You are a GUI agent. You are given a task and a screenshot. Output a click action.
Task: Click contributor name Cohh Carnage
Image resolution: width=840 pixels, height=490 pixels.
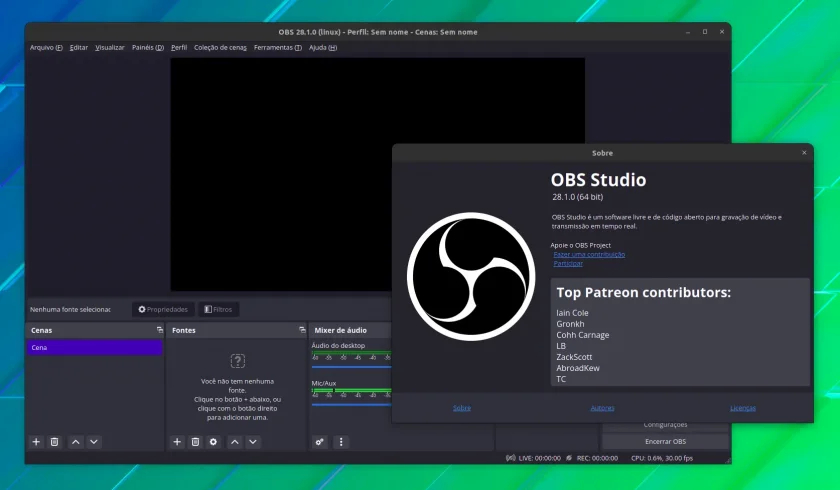[x=582, y=335]
